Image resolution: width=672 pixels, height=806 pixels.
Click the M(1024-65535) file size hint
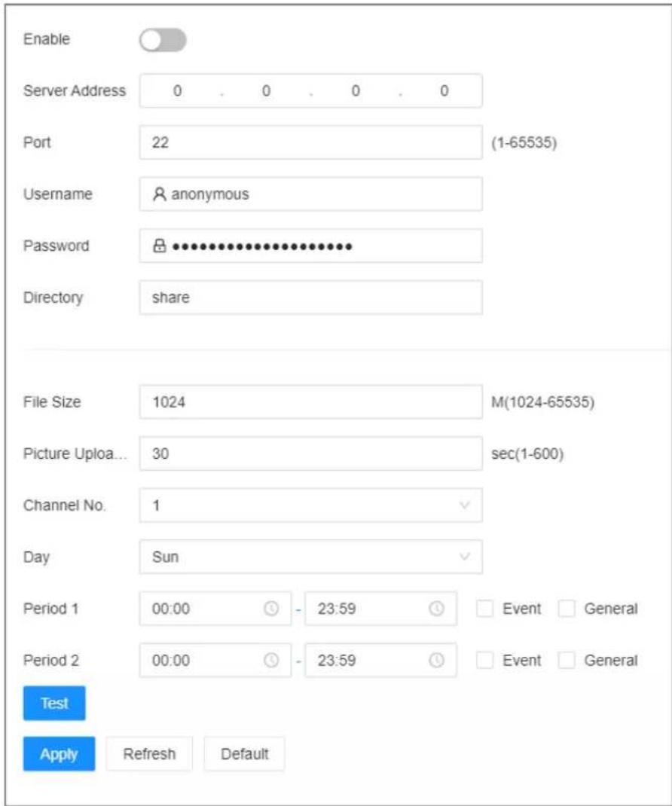pos(543,401)
